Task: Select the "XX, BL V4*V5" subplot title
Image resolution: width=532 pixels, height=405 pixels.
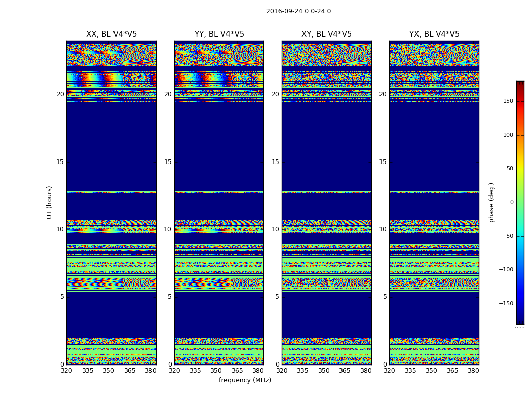Action: coord(111,34)
